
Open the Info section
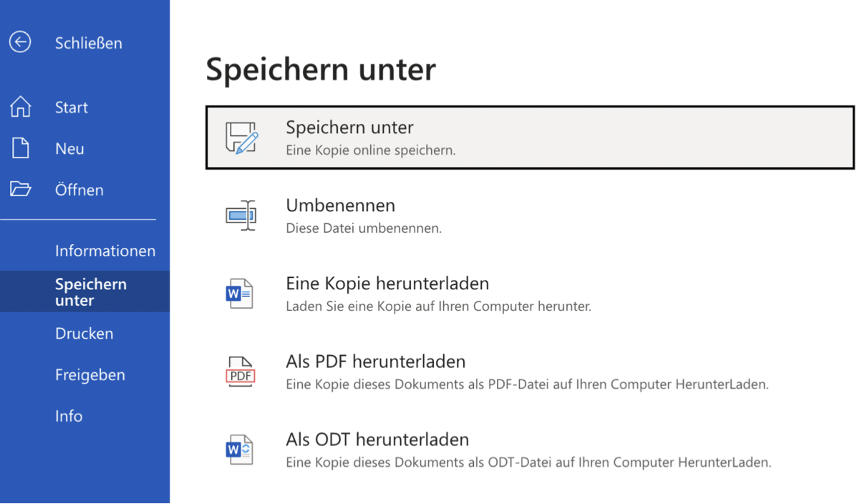(x=69, y=416)
